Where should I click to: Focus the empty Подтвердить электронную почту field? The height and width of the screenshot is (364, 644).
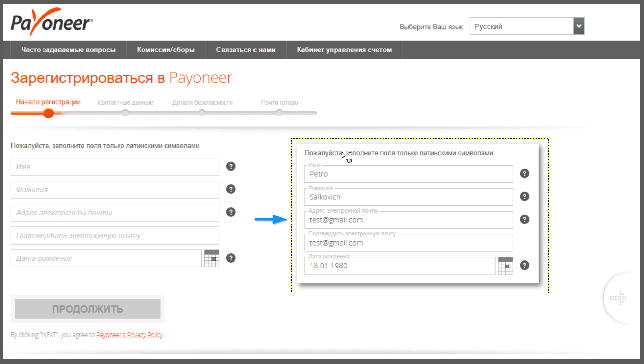(115, 235)
